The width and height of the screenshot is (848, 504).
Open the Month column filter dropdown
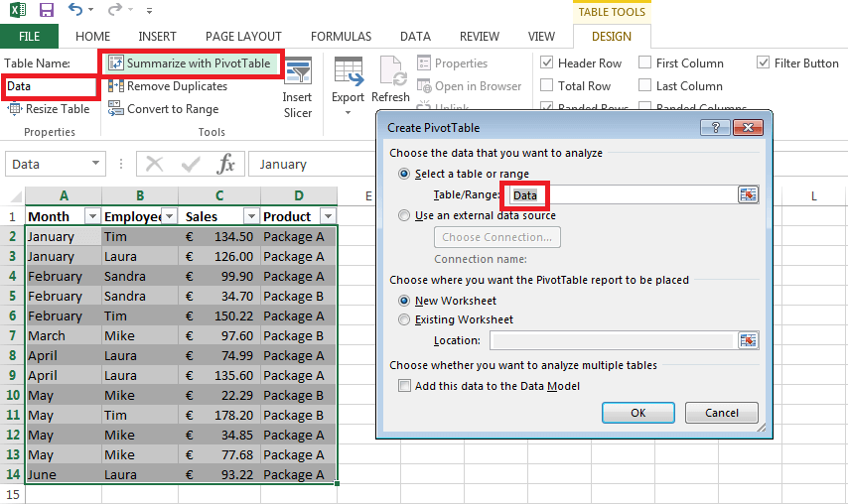[92, 216]
